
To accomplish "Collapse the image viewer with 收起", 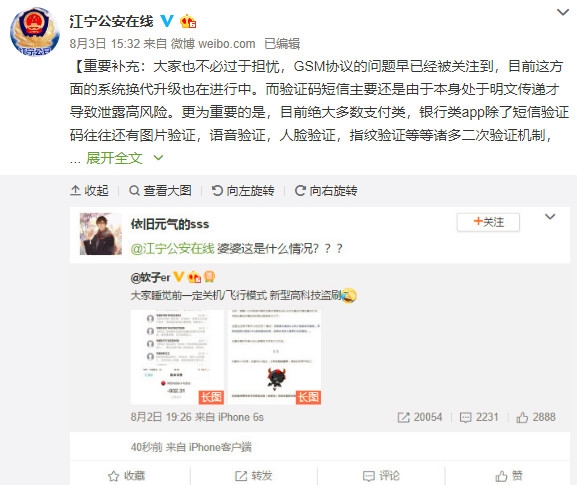I will 89,191.
